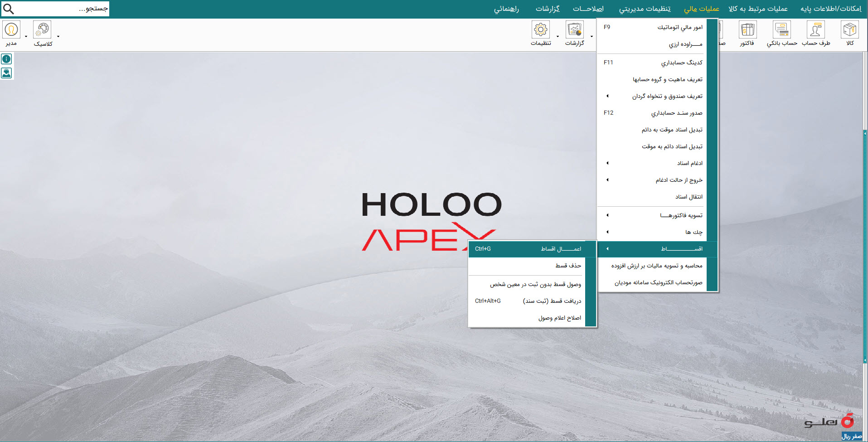Choose اعمال اقساط in the submenu

click(532, 249)
